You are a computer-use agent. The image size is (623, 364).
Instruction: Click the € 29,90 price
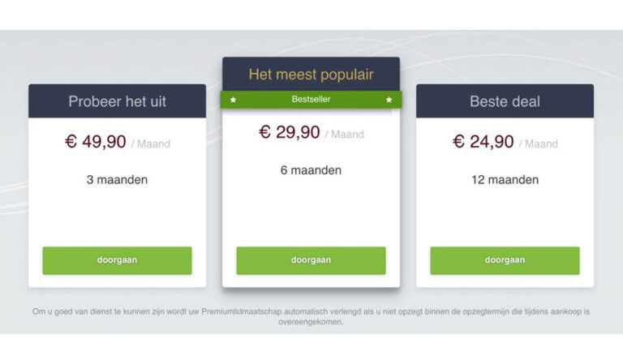pyautogui.click(x=290, y=132)
